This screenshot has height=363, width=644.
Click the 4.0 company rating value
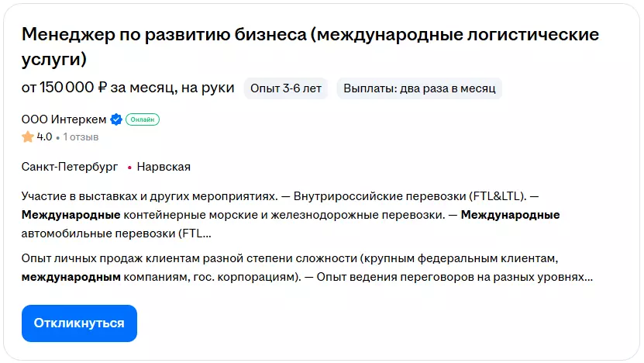(44, 137)
